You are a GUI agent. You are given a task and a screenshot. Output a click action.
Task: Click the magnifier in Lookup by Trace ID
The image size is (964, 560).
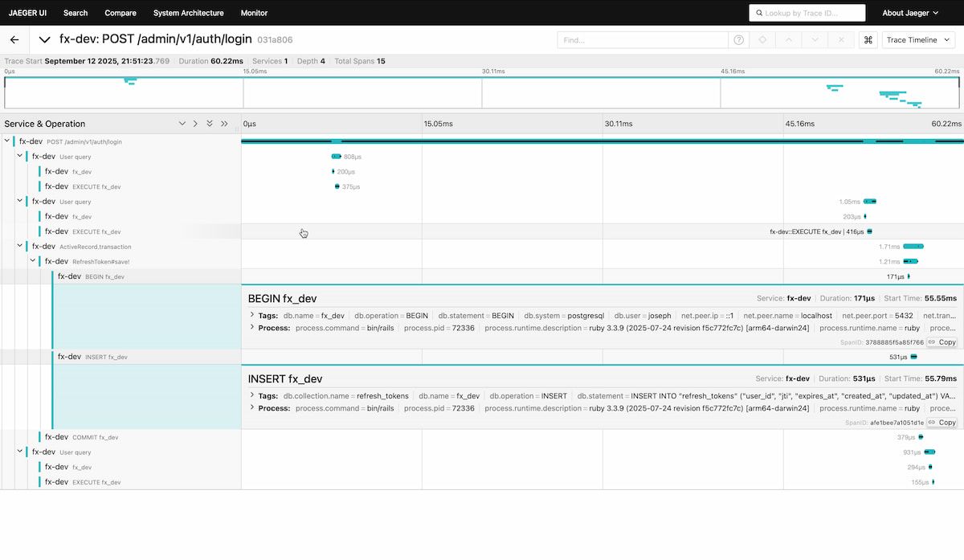758,13
